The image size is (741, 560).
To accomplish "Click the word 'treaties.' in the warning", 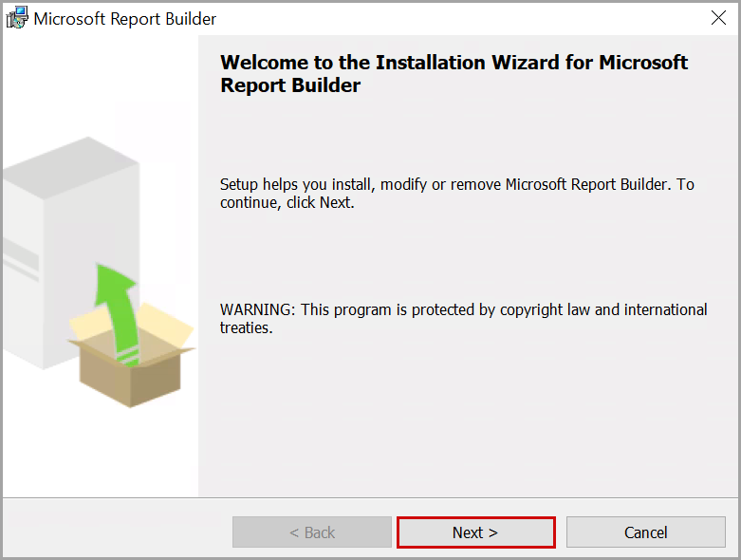I will [x=247, y=328].
